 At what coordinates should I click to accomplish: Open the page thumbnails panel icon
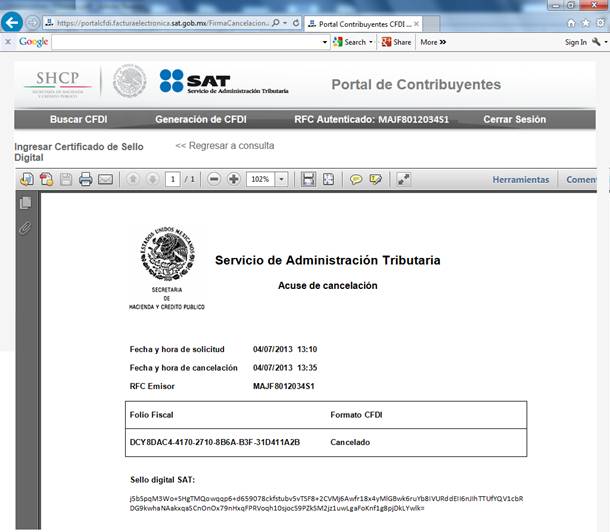[26, 203]
